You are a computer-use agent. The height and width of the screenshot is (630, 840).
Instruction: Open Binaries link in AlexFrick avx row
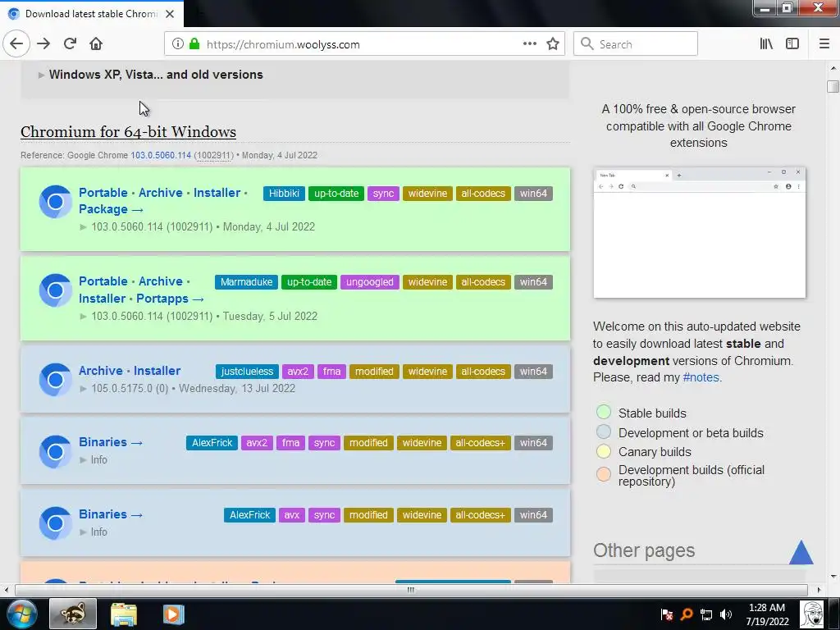click(x=111, y=514)
